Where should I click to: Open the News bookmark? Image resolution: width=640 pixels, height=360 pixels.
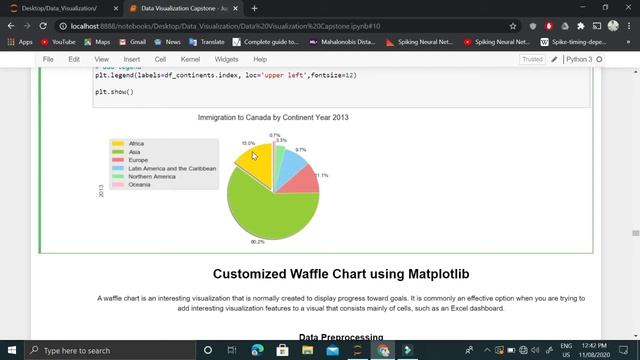167,42
